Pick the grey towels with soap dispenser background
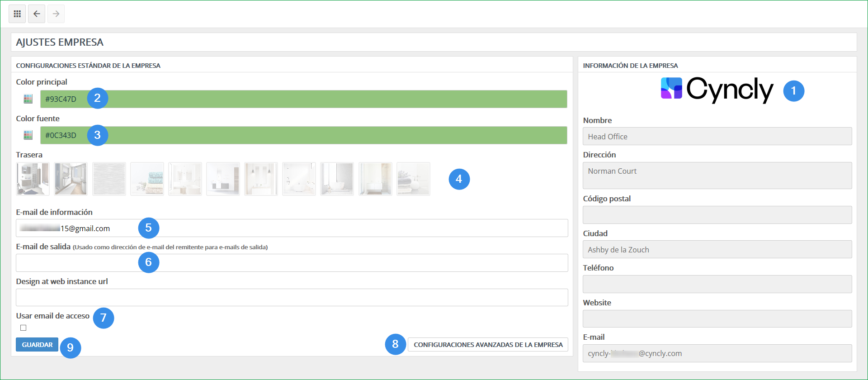The width and height of the screenshot is (868, 380). [413, 179]
